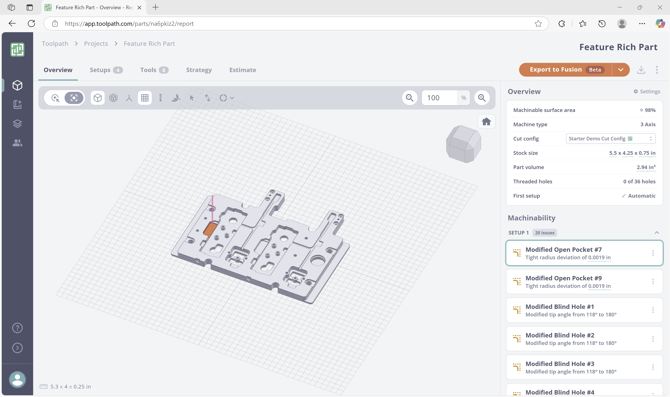670x397 pixels.
Task: Toggle the shaded hexagon cube display mode
Action: point(113,98)
